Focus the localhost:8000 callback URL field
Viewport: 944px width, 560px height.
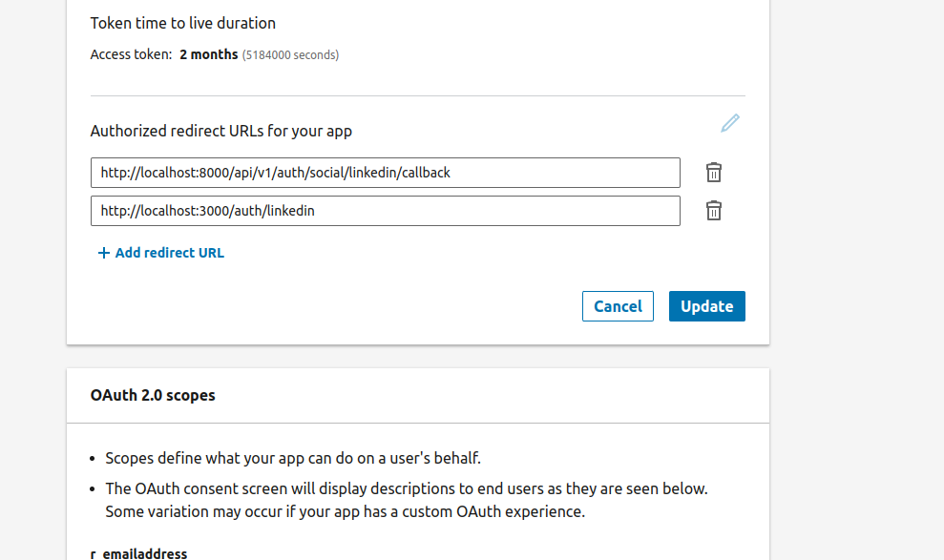(x=385, y=173)
